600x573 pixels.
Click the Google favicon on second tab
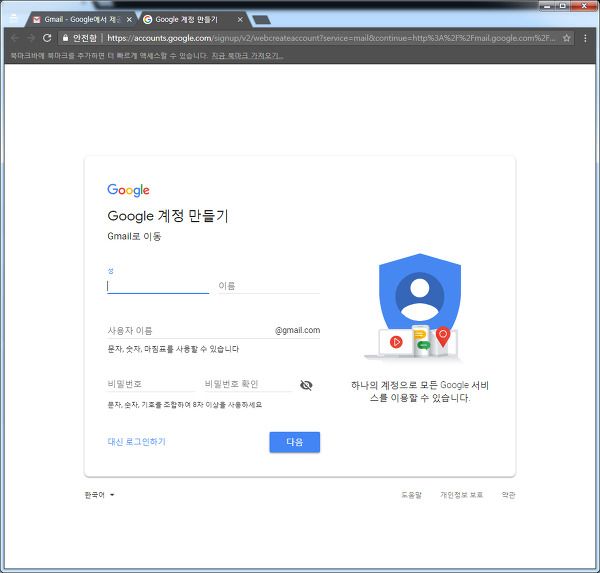pos(147,20)
